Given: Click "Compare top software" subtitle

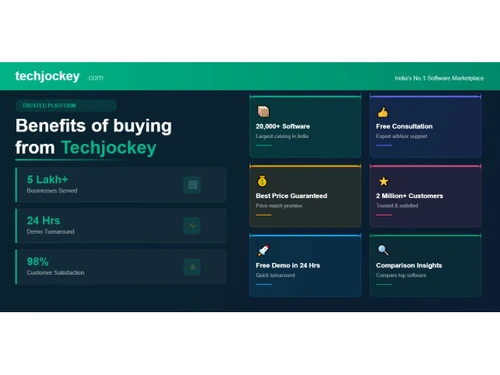Looking at the screenshot, I should point(401,275).
